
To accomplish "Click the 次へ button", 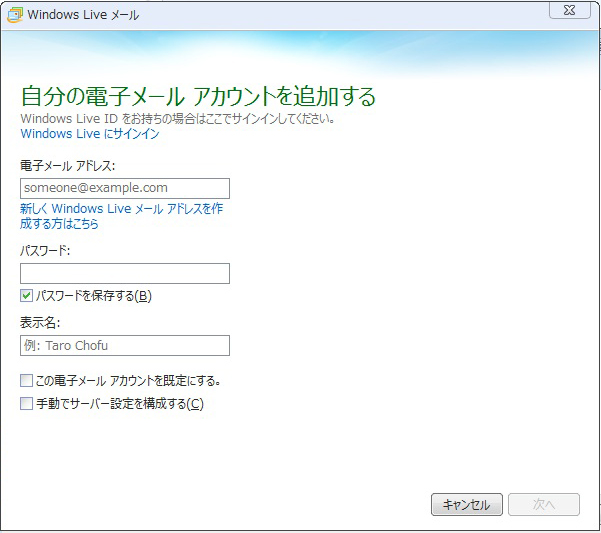I will pyautogui.click(x=544, y=504).
